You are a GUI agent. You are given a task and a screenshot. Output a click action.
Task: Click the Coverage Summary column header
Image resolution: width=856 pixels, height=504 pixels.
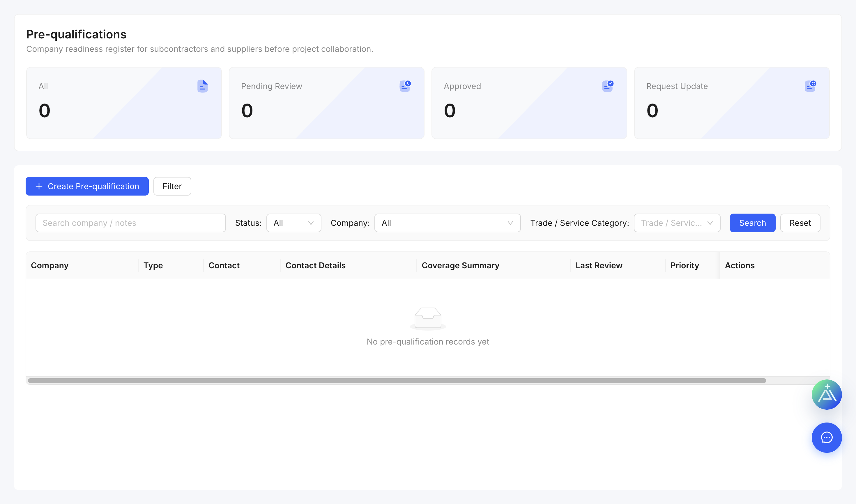(494, 265)
